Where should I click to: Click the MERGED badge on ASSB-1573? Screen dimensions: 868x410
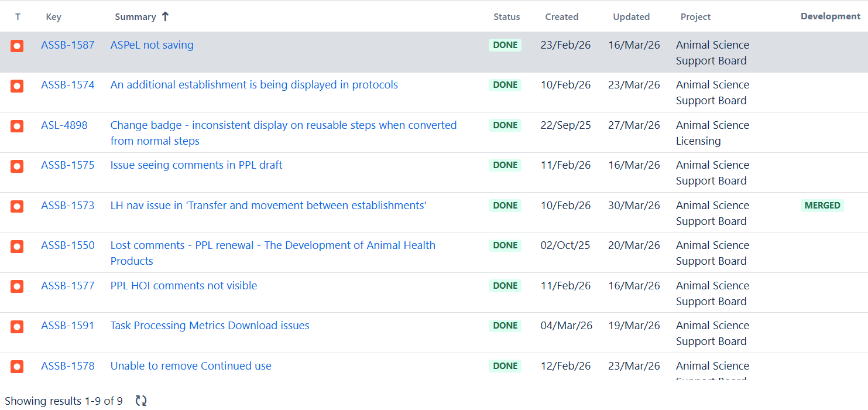(x=822, y=205)
